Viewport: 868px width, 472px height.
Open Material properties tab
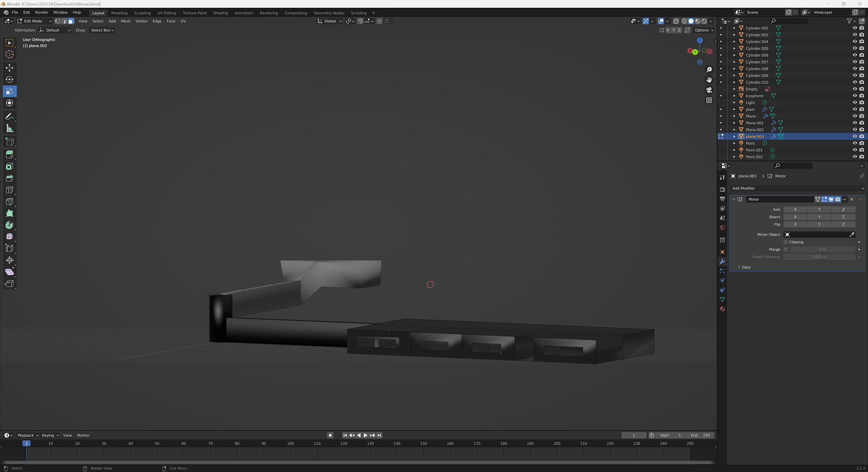click(x=722, y=309)
